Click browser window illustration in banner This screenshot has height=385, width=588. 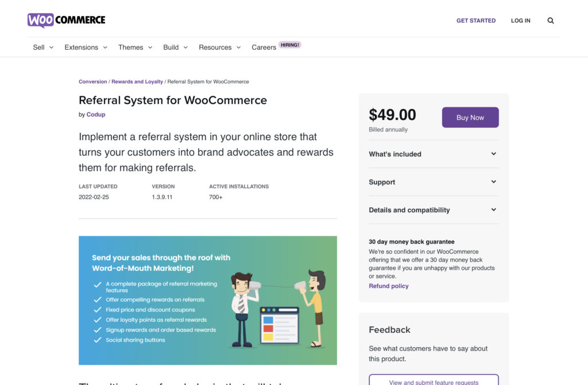coord(280,325)
